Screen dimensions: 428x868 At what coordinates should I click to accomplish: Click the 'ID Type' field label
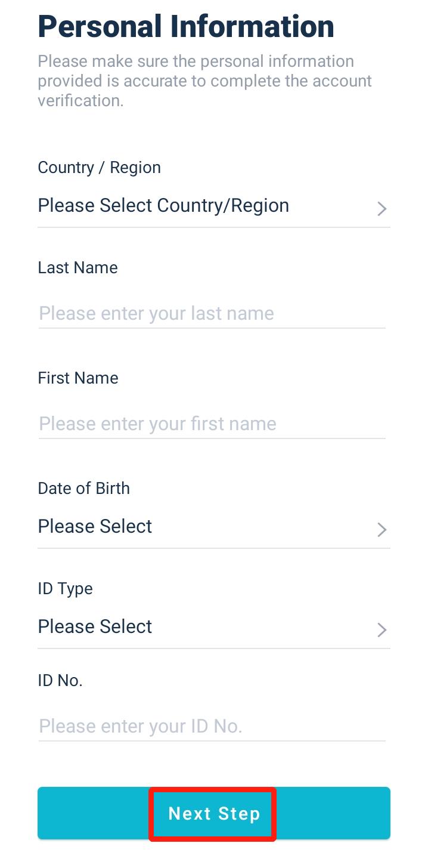[x=65, y=589]
